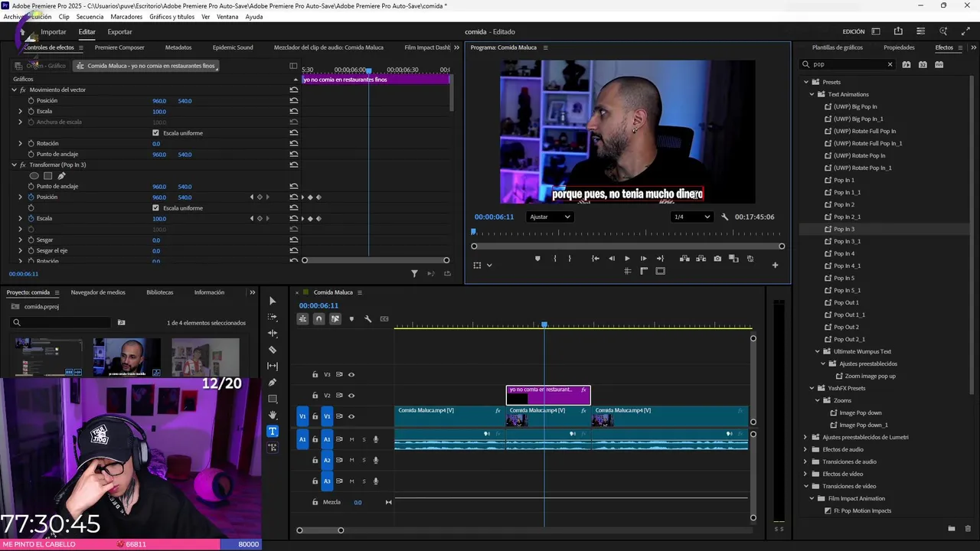This screenshot has height=551, width=980.
Task: Select the Track Select Forward tool
Action: [273, 317]
